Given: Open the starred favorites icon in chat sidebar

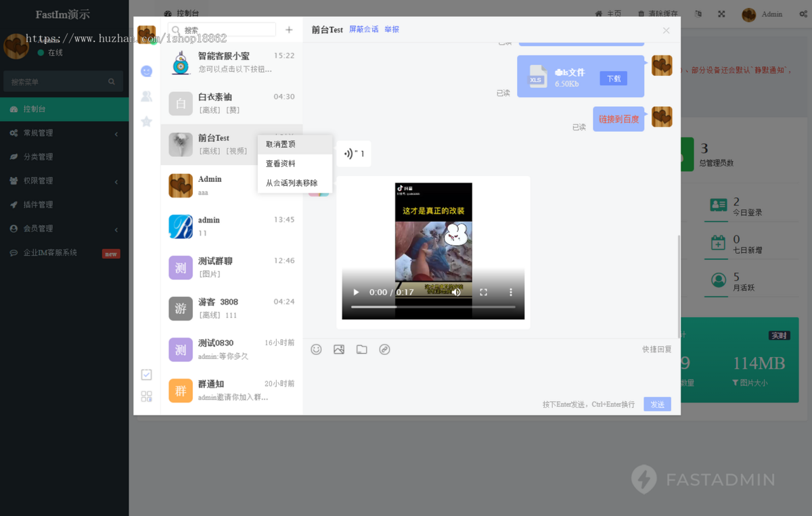Looking at the screenshot, I should [x=146, y=121].
